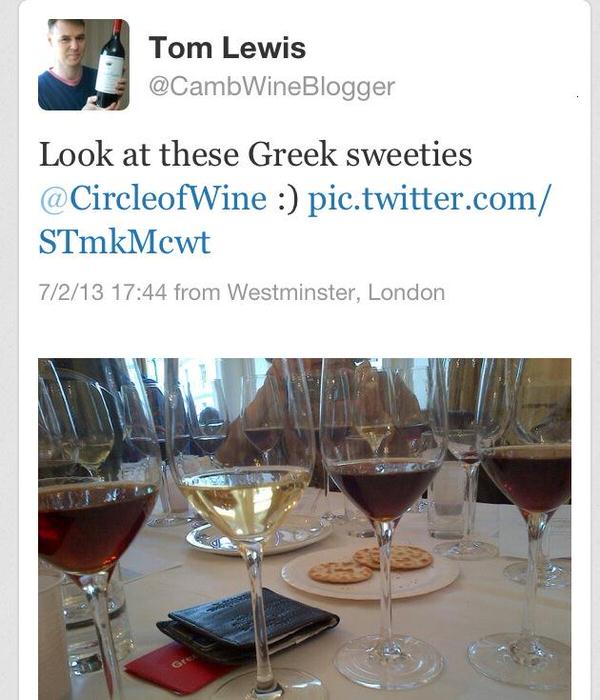Click the STmkMcwt part of the link
The width and height of the screenshot is (600, 700).
pos(124,241)
